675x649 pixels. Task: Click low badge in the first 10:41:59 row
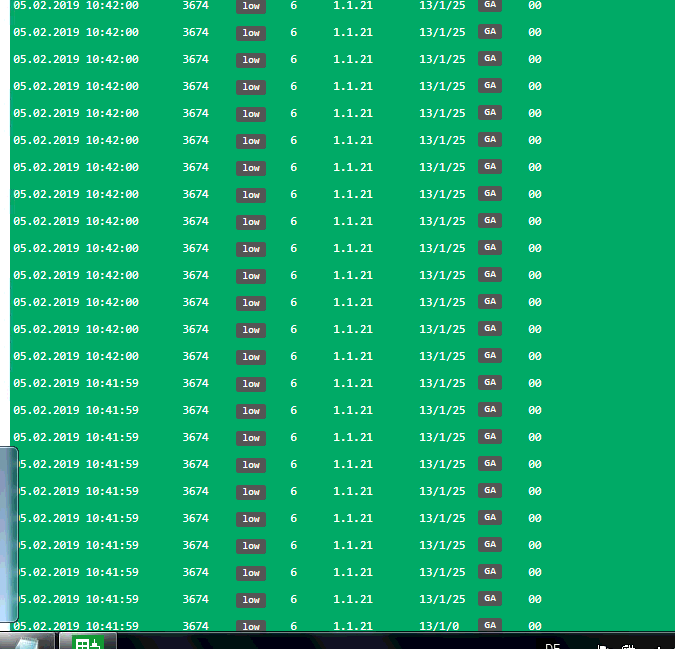[x=251, y=384]
